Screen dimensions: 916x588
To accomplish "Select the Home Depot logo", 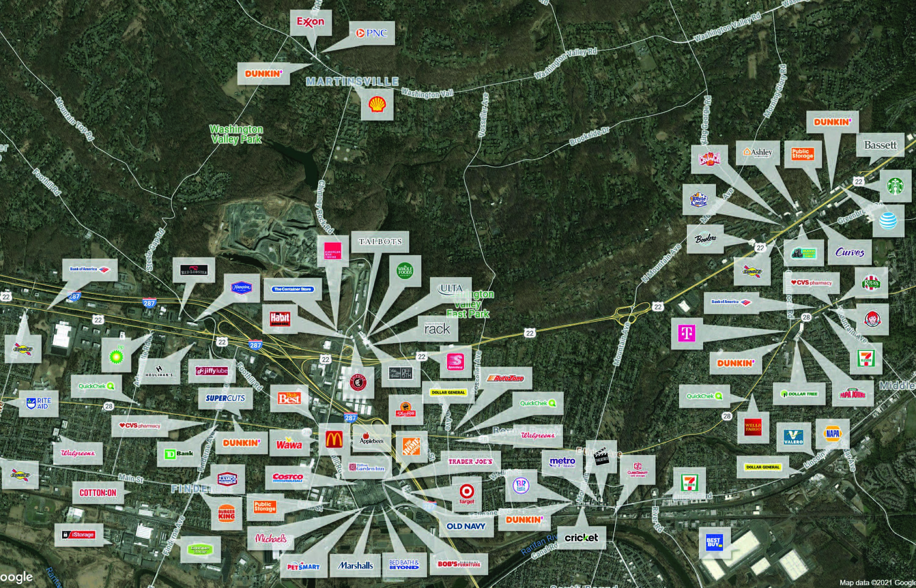I will pyautogui.click(x=411, y=446).
